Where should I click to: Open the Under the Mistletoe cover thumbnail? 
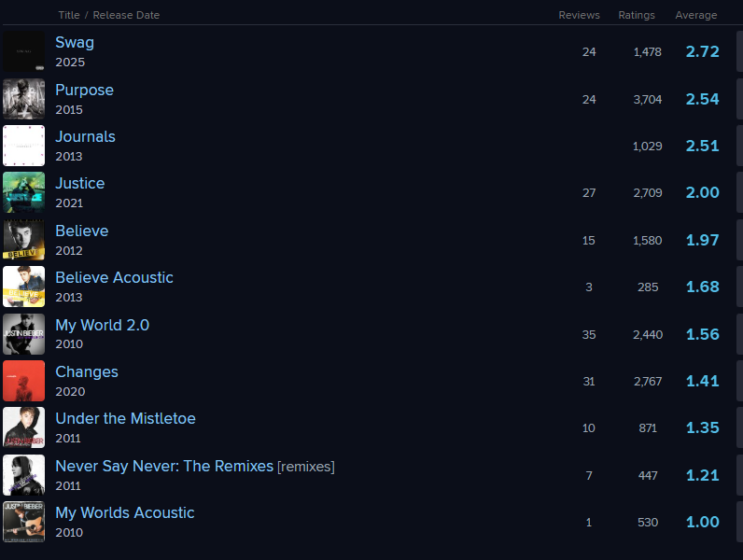[x=23, y=427]
